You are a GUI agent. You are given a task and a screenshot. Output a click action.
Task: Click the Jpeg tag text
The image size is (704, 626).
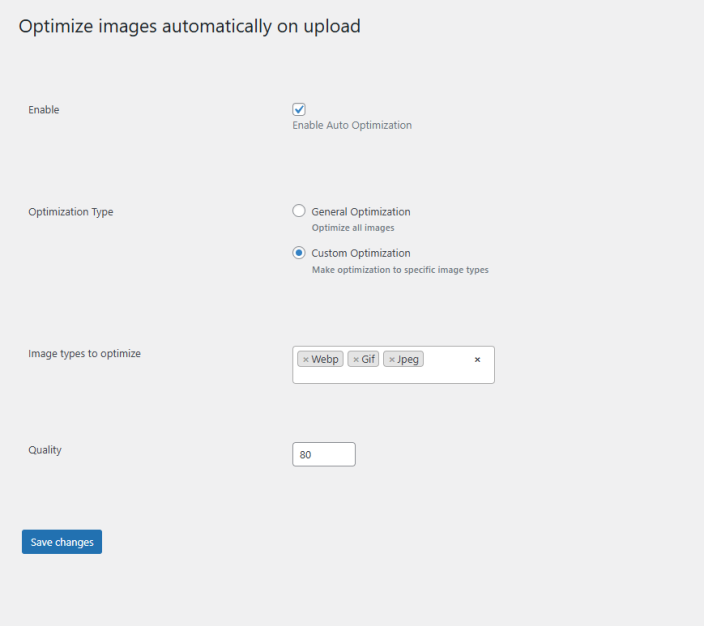(408, 360)
